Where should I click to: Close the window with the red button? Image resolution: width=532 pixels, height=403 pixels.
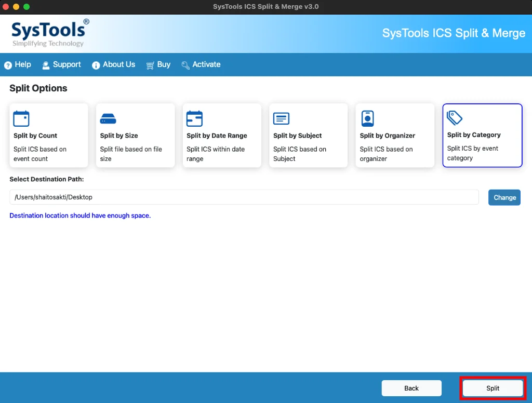tap(6, 6)
